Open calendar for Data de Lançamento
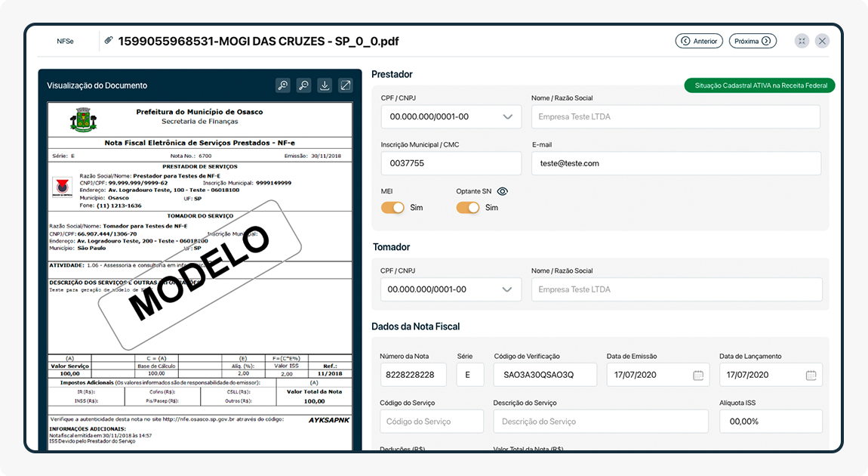 pyautogui.click(x=811, y=375)
